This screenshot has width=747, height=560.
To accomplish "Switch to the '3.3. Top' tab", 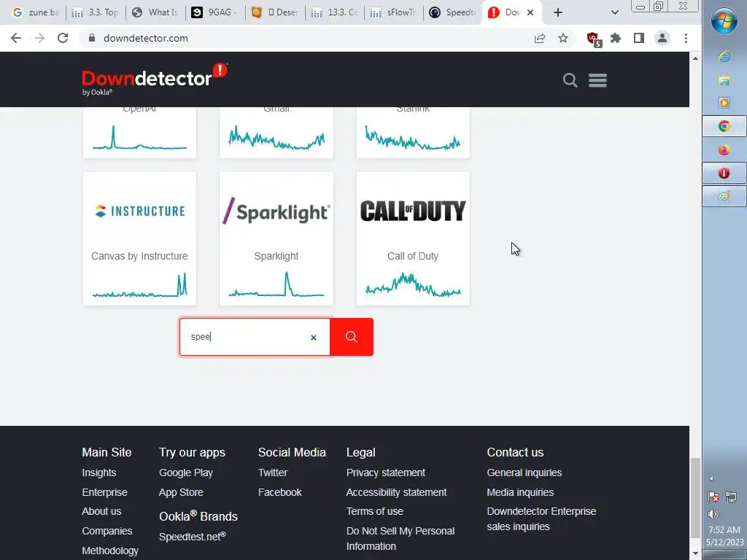I will click(x=95, y=12).
